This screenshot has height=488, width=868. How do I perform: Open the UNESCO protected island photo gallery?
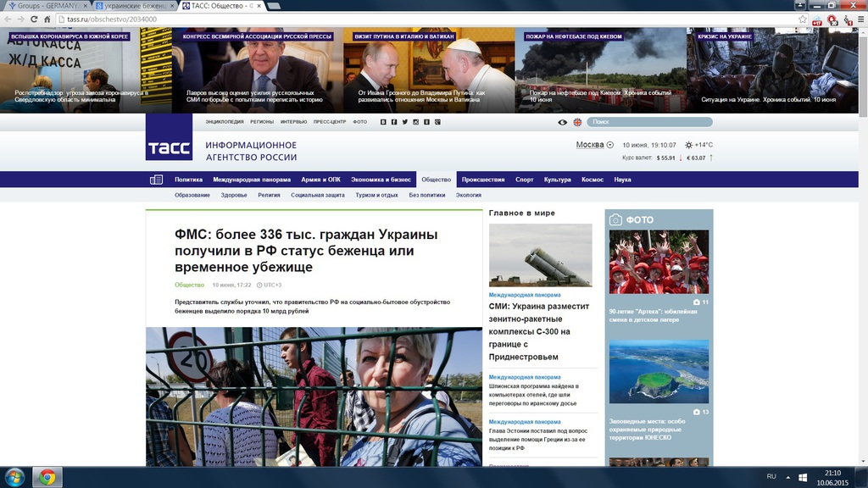tap(659, 371)
